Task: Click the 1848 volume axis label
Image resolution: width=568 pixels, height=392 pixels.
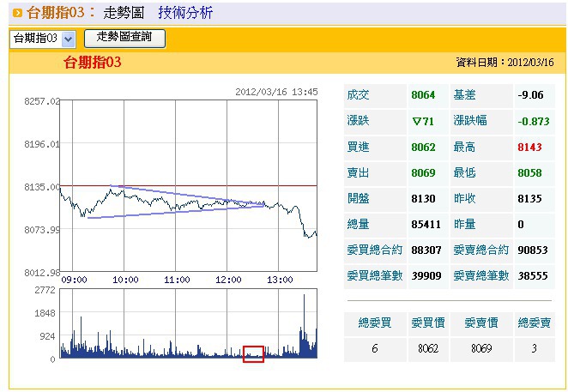Action: click(45, 313)
